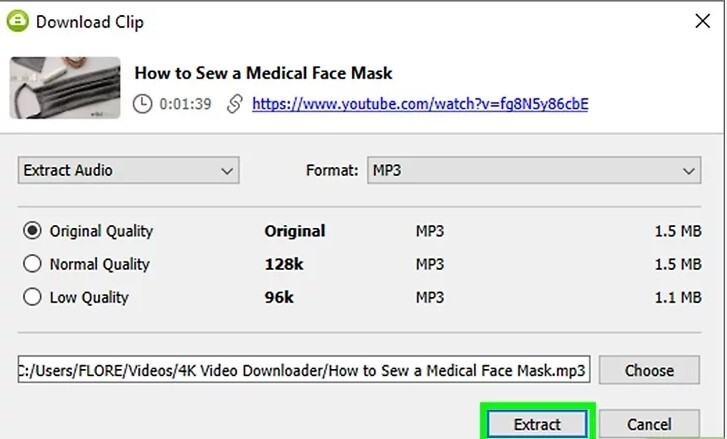Image resolution: width=727 pixels, height=439 pixels.
Task: Click the 4K Video Downloader app icon
Action: click(18, 21)
